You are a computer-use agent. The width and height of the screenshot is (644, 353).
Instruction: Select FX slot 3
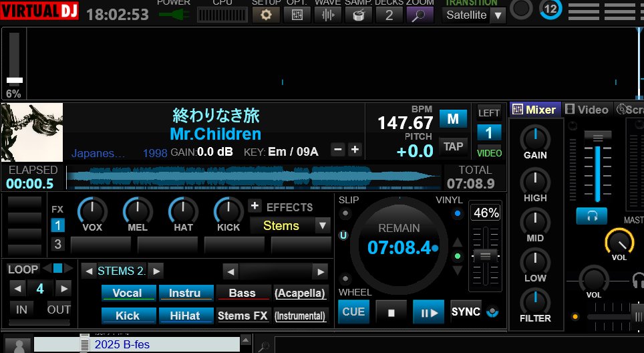tap(57, 244)
